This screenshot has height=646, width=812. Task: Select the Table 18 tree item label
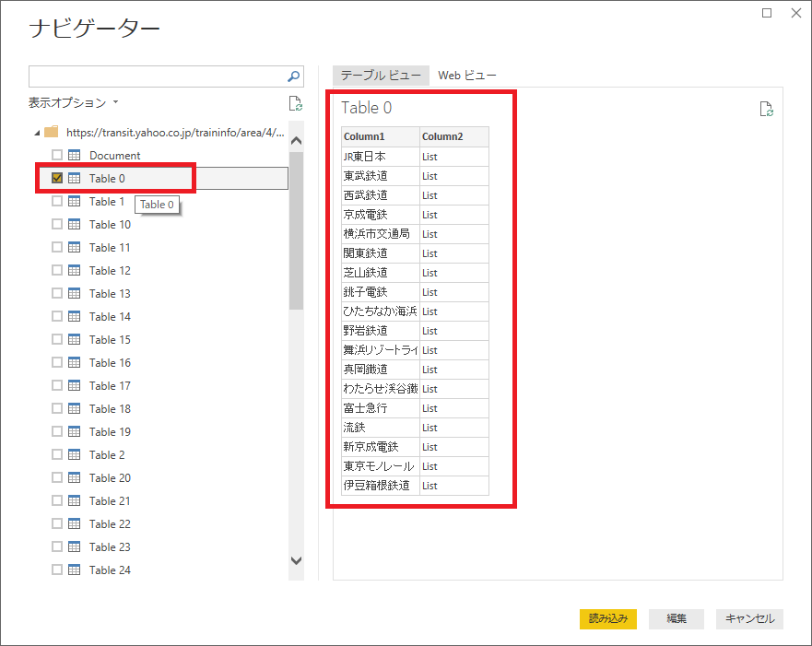point(110,408)
